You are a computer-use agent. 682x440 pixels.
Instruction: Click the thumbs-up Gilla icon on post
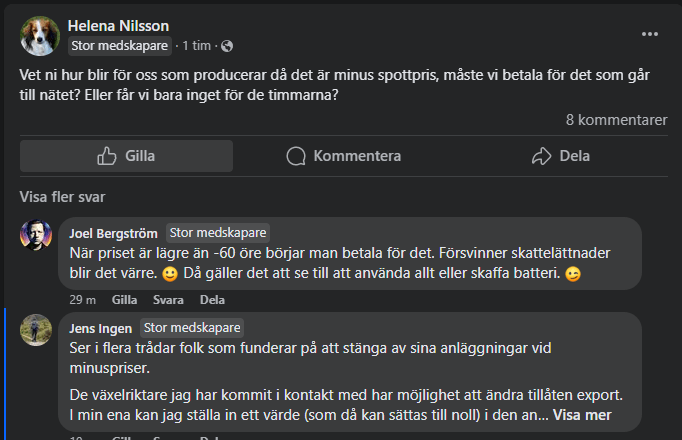[x=107, y=156]
